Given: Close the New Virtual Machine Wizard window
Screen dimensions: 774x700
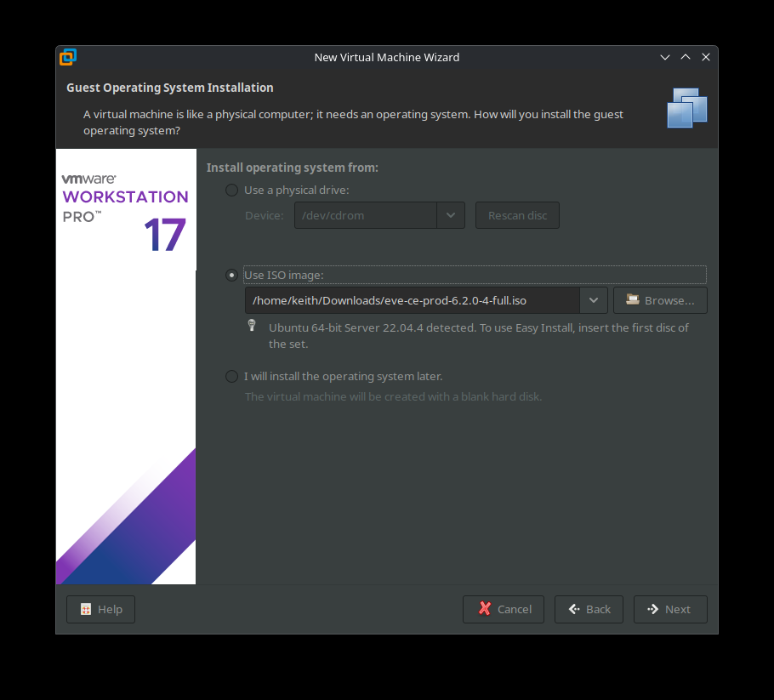Looking at the screenshot, I should (706, 57).
